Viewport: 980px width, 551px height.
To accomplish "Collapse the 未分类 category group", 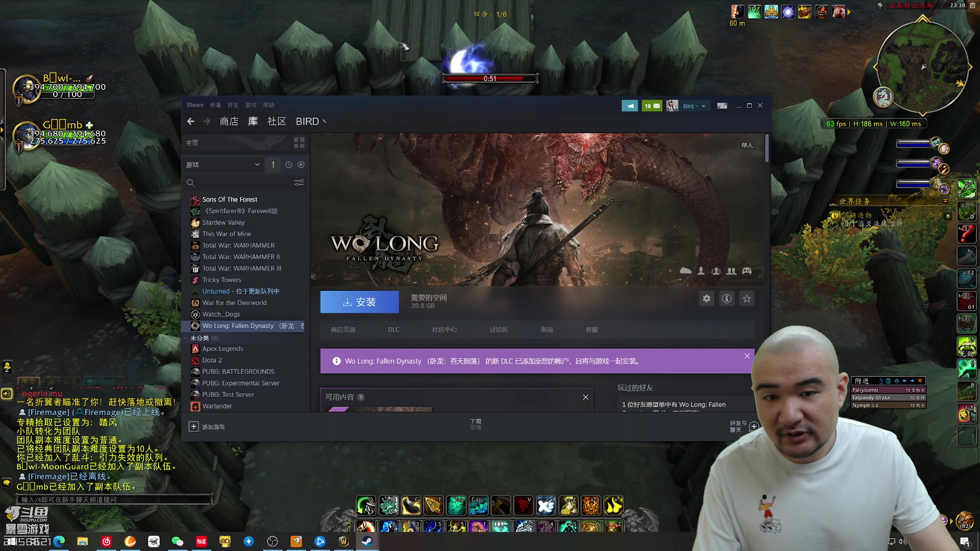I will pyautogui.click(x=186, y=338).
